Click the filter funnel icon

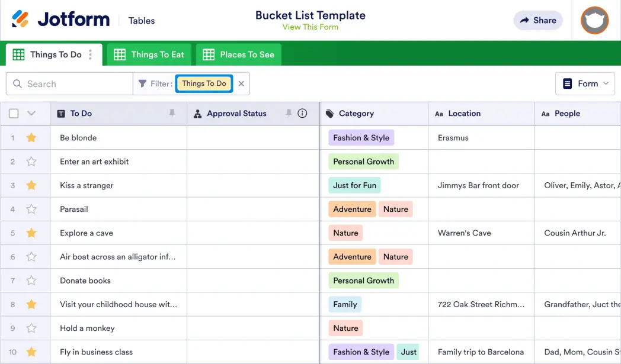point(142,83)
